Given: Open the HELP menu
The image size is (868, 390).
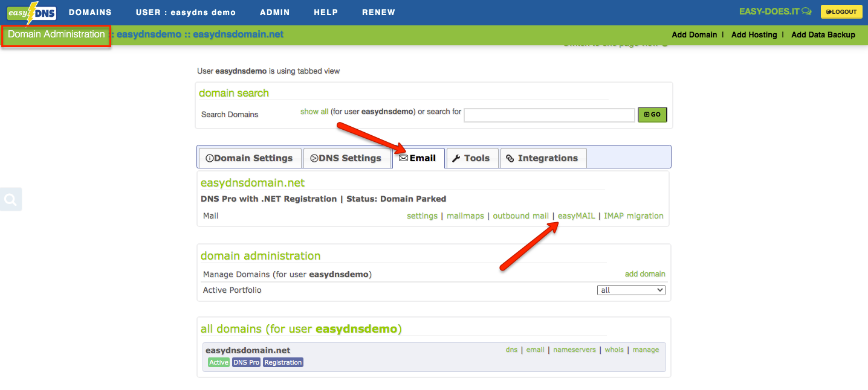Looking at the screenshot, I should pos(326,11).
